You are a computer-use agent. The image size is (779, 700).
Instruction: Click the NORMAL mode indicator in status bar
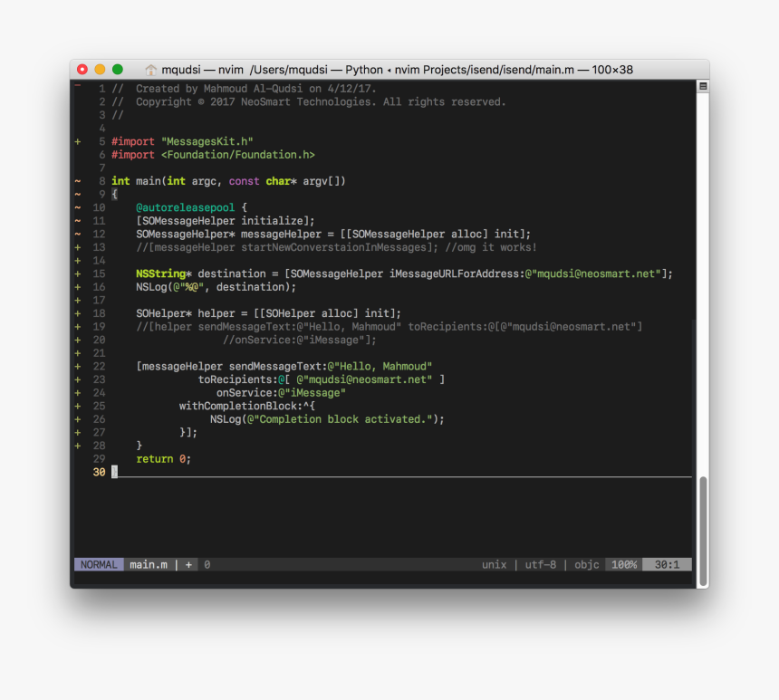tap(98, 564)
